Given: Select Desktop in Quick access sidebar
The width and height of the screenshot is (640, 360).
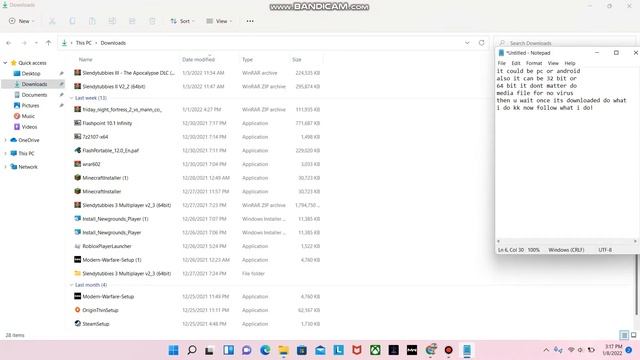Looking at the screenshot, I should (x=31, y=73).
